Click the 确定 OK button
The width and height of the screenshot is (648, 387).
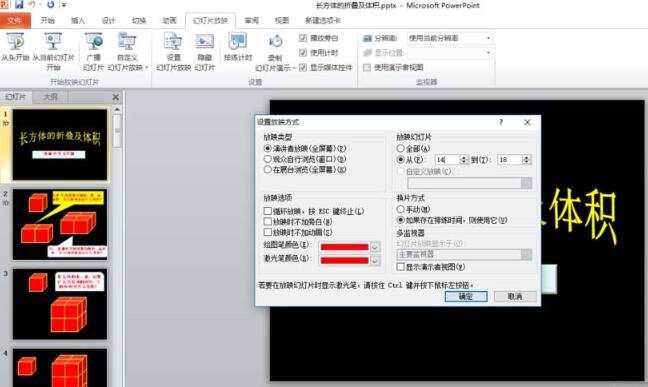coord(466,296)
